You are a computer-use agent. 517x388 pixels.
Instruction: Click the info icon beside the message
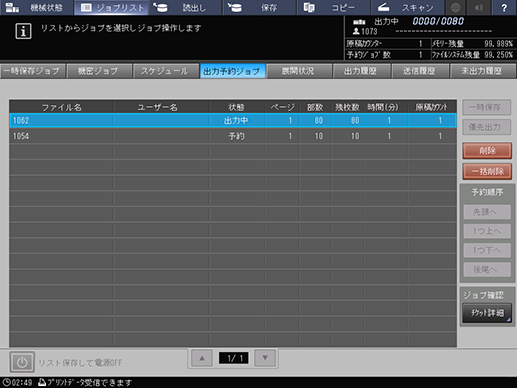click(x=23, y=31)
